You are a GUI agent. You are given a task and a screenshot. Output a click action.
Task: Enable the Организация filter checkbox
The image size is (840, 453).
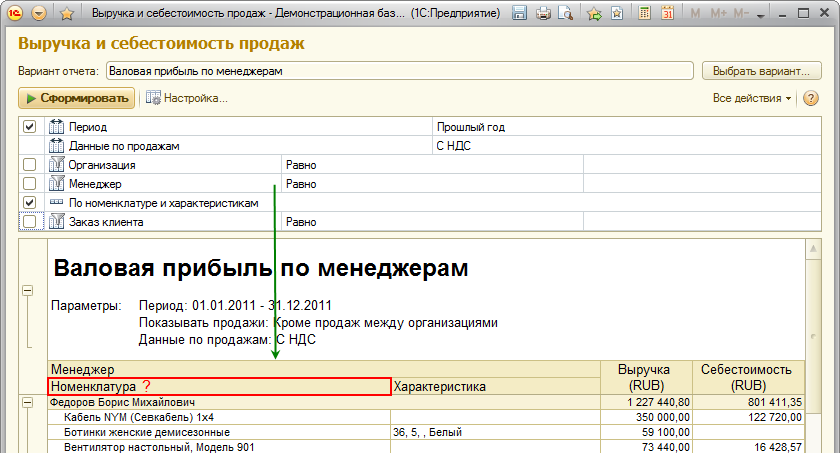point(29,165)
